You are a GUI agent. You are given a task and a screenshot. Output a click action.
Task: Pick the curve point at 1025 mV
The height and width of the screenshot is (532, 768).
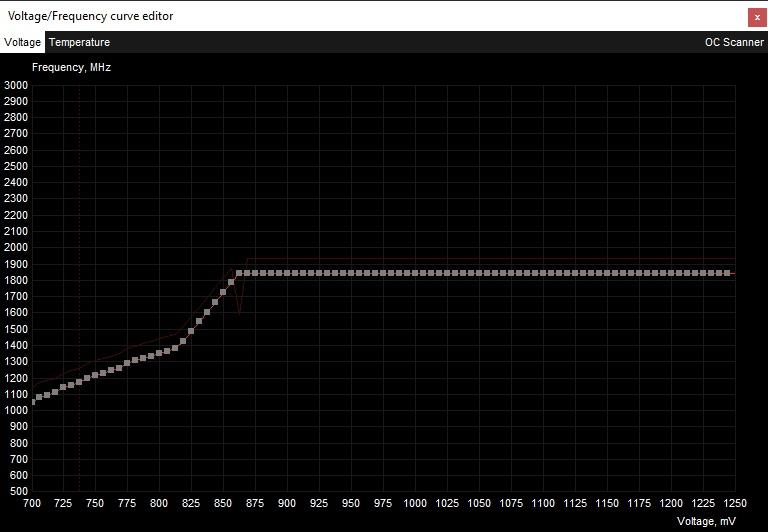click(447, 273)
